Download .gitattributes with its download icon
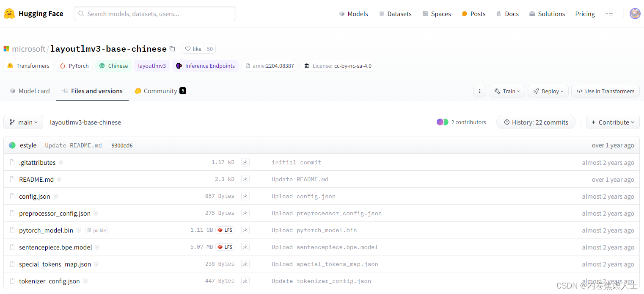This screenshot has width=644, height=294. tap(245, 162)
